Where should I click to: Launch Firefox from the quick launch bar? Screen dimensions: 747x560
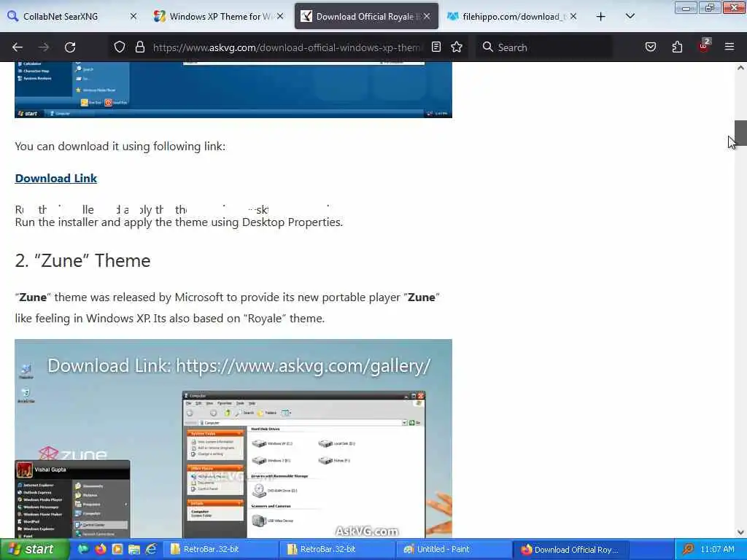101,549
